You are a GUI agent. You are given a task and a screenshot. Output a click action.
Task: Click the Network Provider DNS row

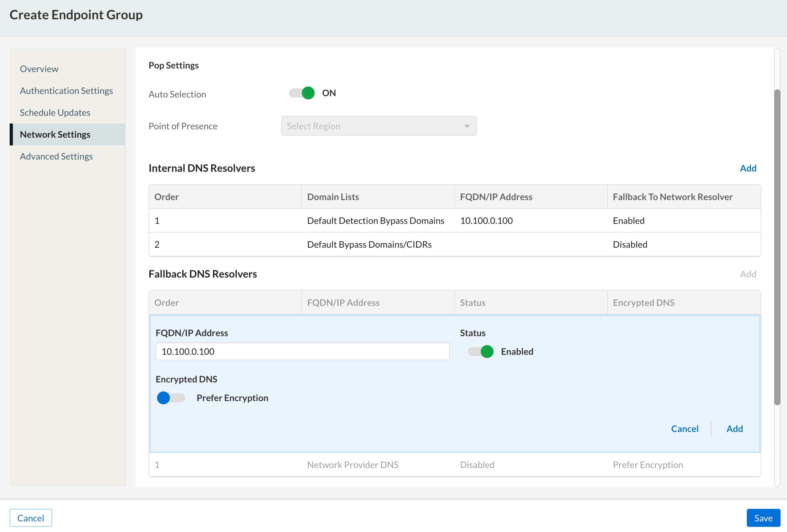click(x=455, y=465)
